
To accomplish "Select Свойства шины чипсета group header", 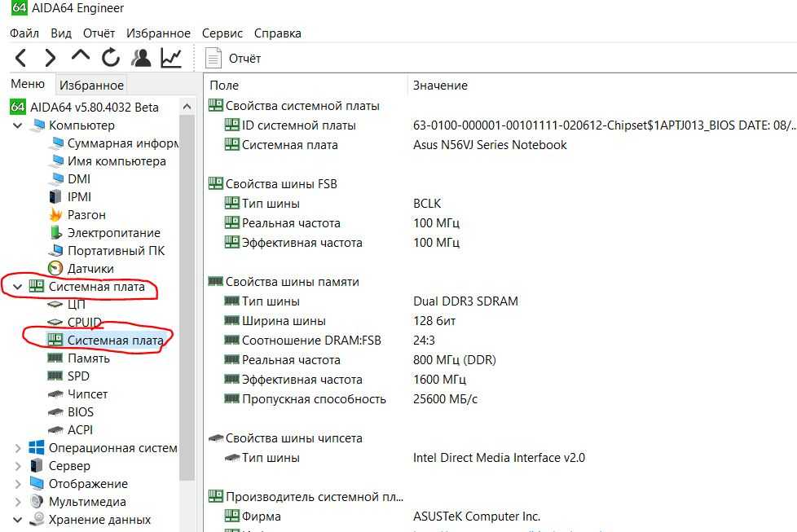I will (x=286, y=438).
